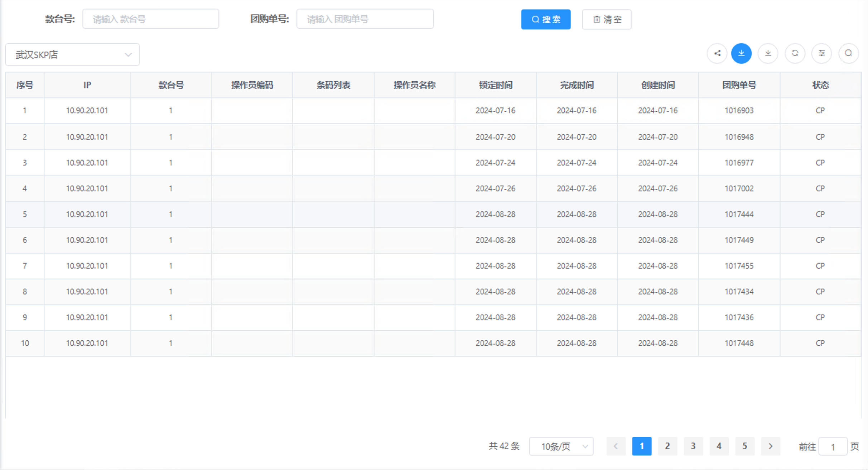Viewport: 868px width, 470px height.
Task: Expand the 10条/页 page size selector
Action: pos(561,446)
